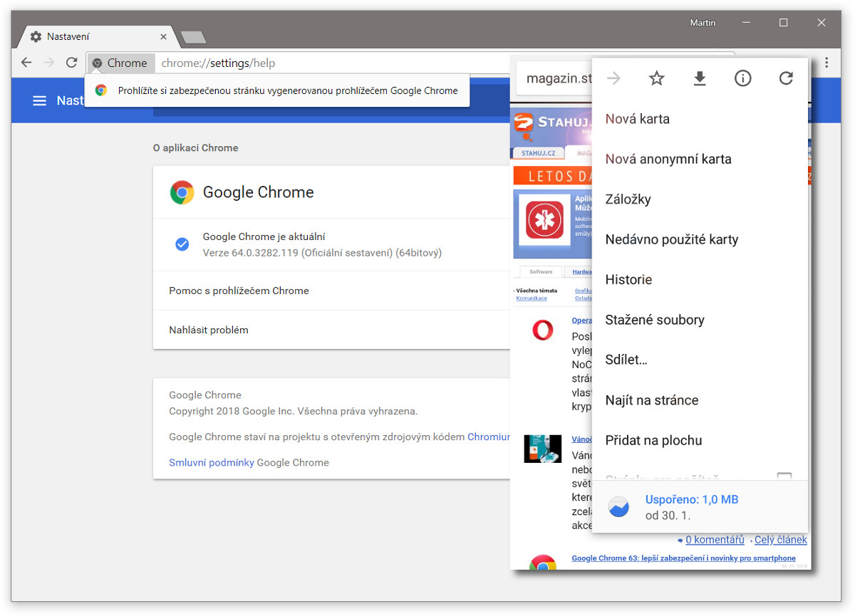This screenshot has width=855, height=616.
Task: Click the download page icon
Action: pos(700,78)
